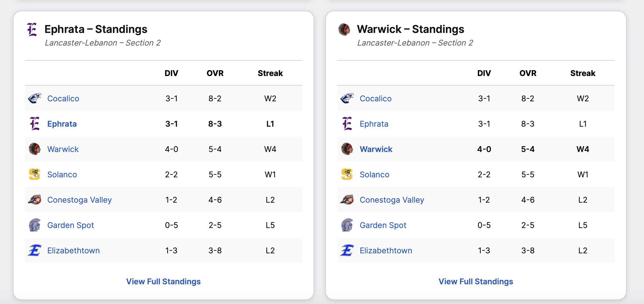Click Ephrata logo in Warwick standings table row
This screenshot has height=304, width=644.
[347, 124]
